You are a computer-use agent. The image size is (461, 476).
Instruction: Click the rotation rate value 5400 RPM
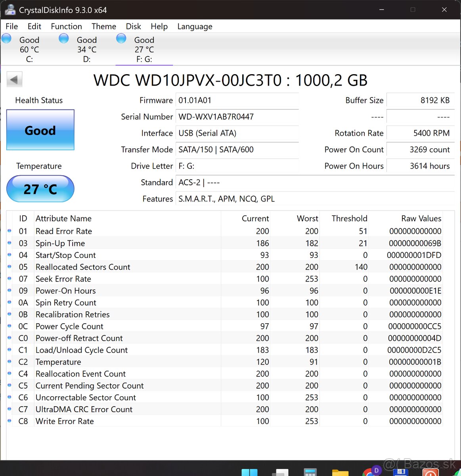pyautogui.click(x=421, y=133)
